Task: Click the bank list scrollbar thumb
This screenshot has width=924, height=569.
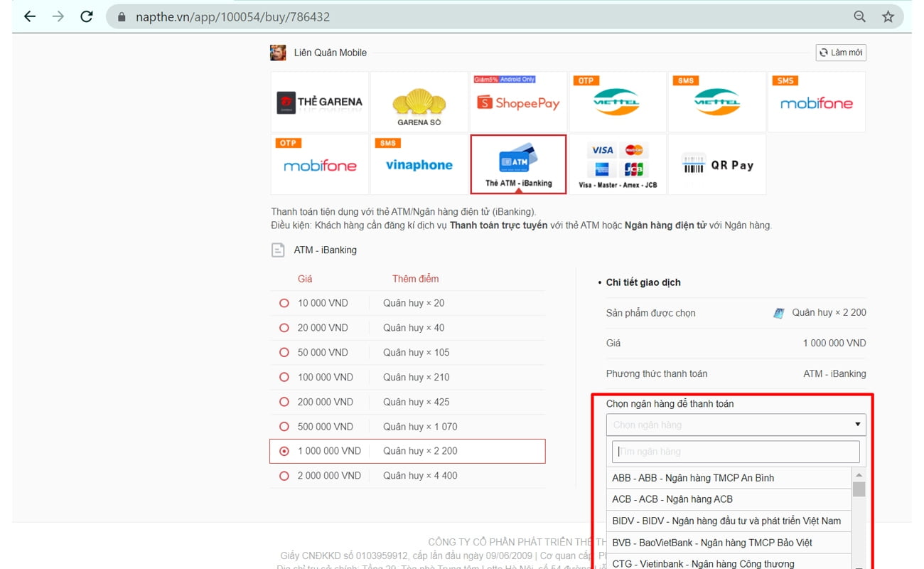Action: point(859,489)
